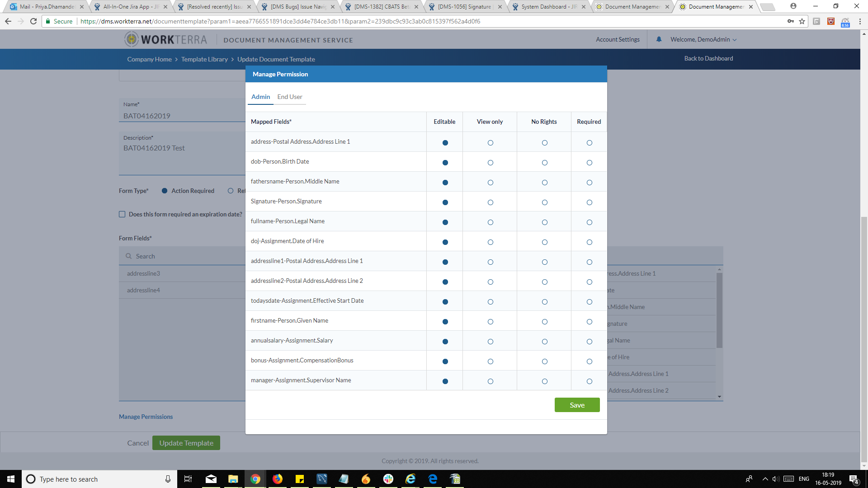The image size is (868, 488).
Task: Expand hidden system tray icons chevron
Action: 765,479
